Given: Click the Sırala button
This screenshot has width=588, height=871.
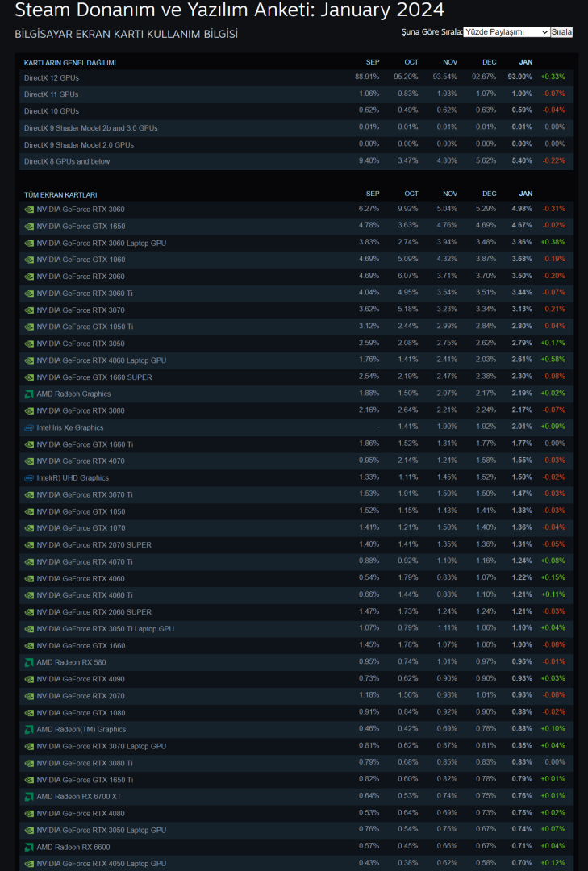Looking at the screenshot, I should pyautogui.click(x=561, y=32).
